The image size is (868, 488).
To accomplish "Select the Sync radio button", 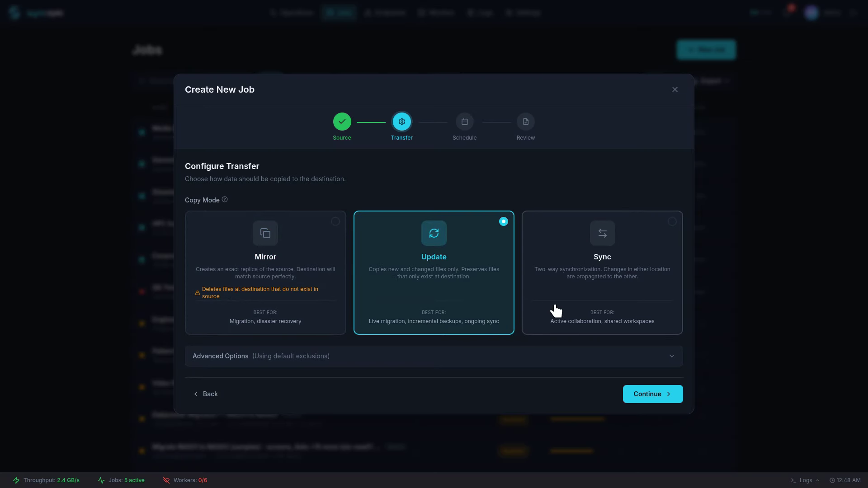I will pos(672,221).
